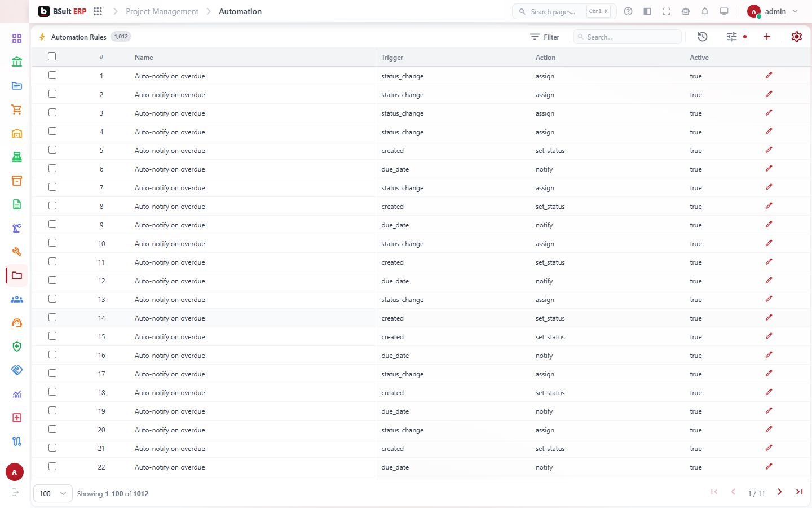Image resolution: width=812 pixels, height=508 pixels.
Task: Go to Project Management breadcrumb
Action: [x=162, y=11]
